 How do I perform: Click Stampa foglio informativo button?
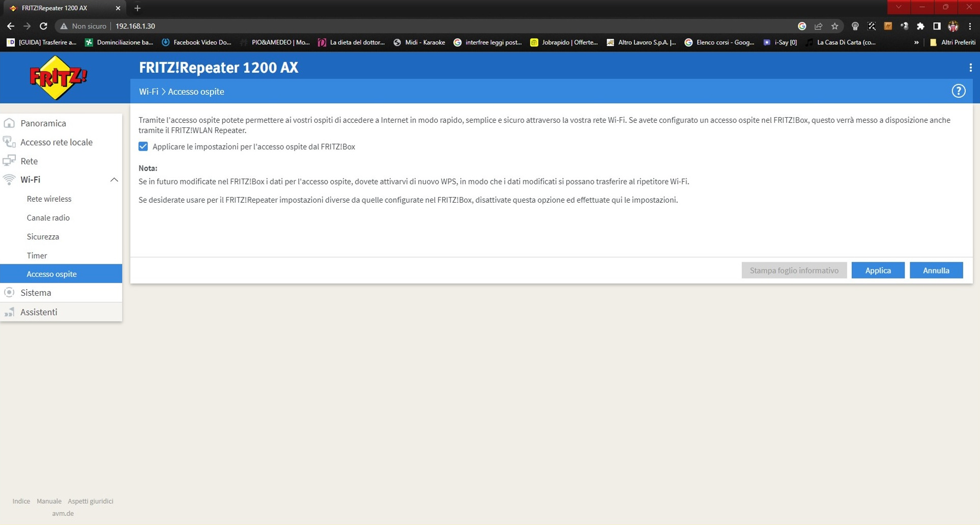(794, 270)
